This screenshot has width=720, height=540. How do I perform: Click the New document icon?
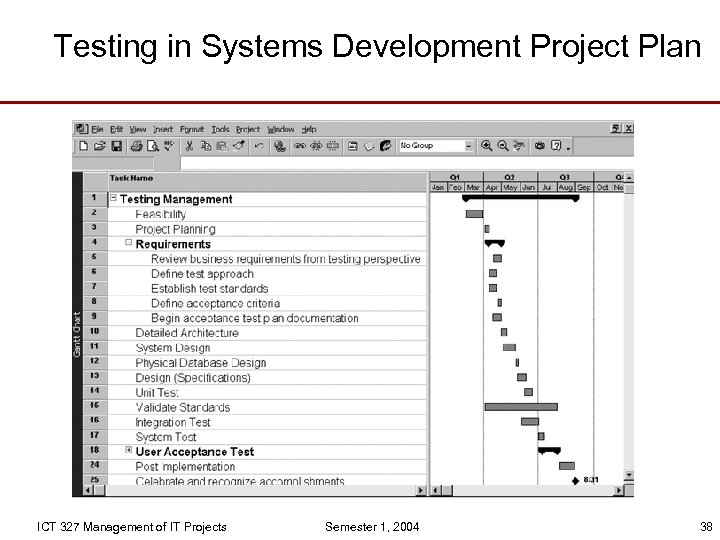(x=84, y=146)
